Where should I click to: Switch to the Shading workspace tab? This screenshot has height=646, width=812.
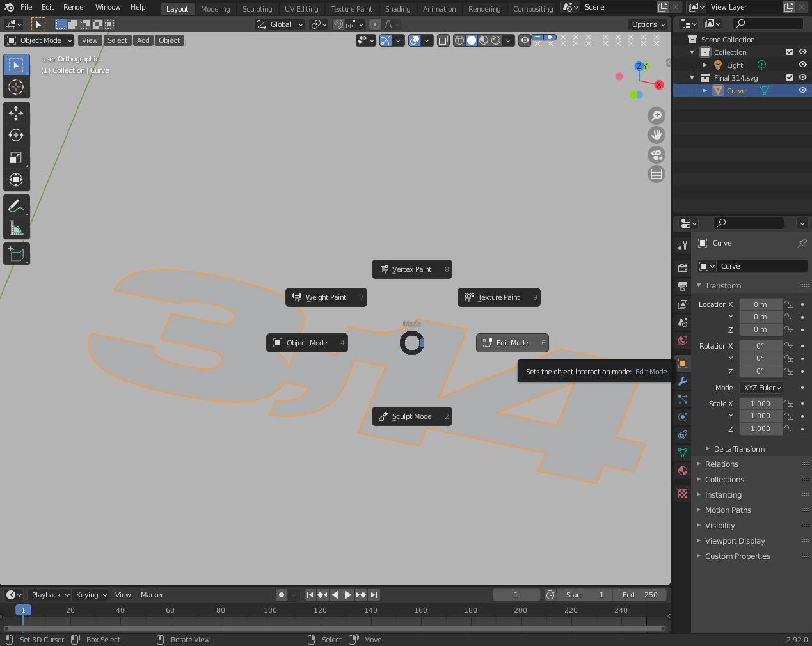click(x=397, y=9)
